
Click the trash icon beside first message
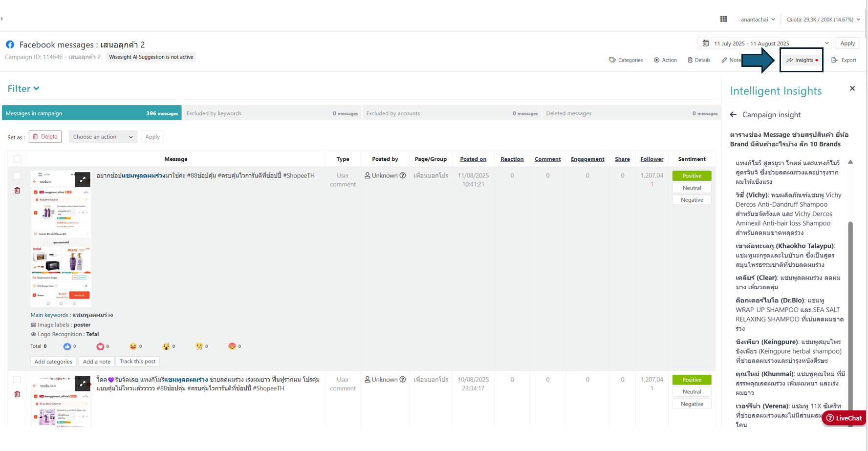17,191
